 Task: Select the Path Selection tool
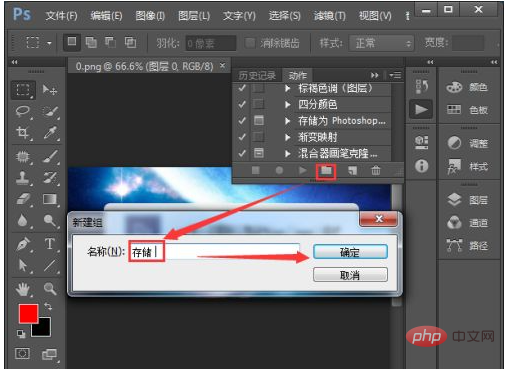coord(23,266)
